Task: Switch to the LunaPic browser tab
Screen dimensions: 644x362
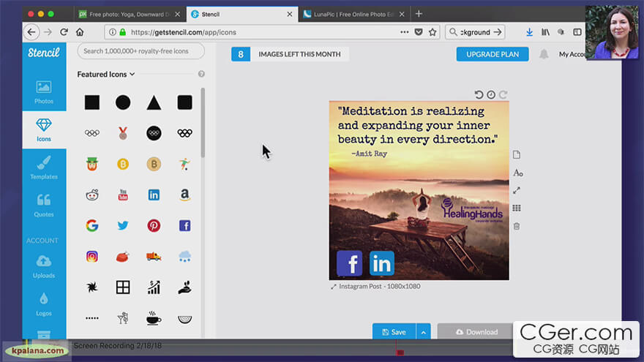Action: click(x=353, y=14)
